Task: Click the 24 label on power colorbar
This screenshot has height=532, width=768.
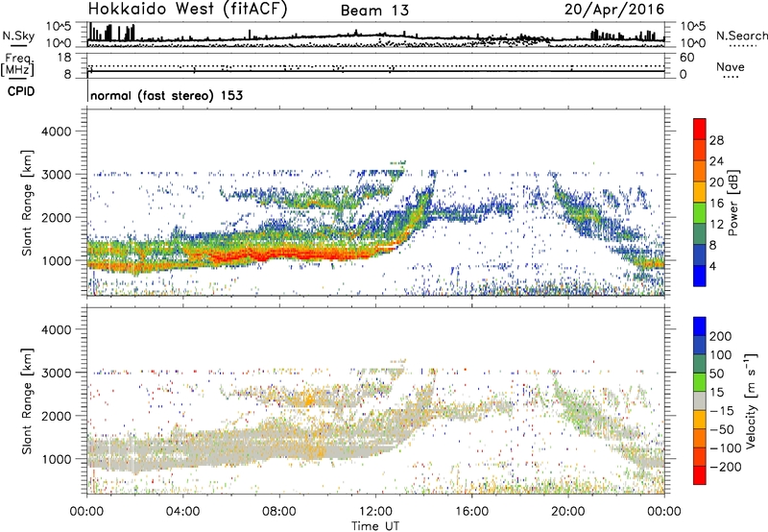Action: click(716, 161)
